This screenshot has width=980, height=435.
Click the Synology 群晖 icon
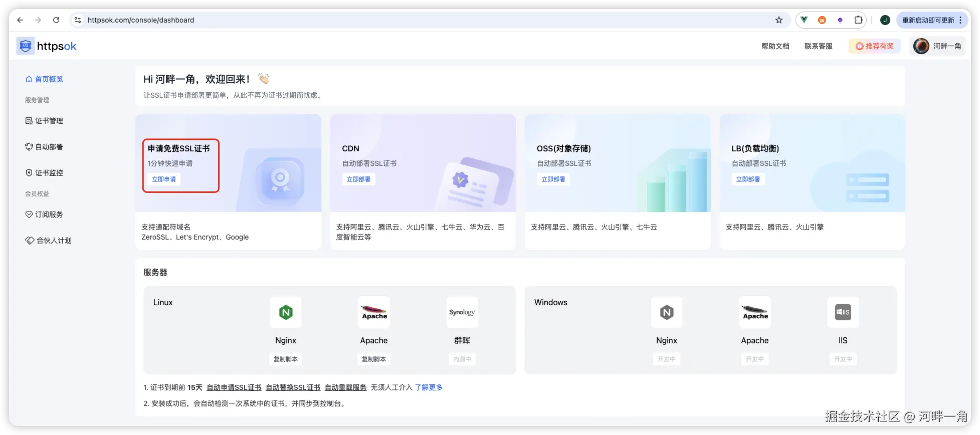click(462, 312)
